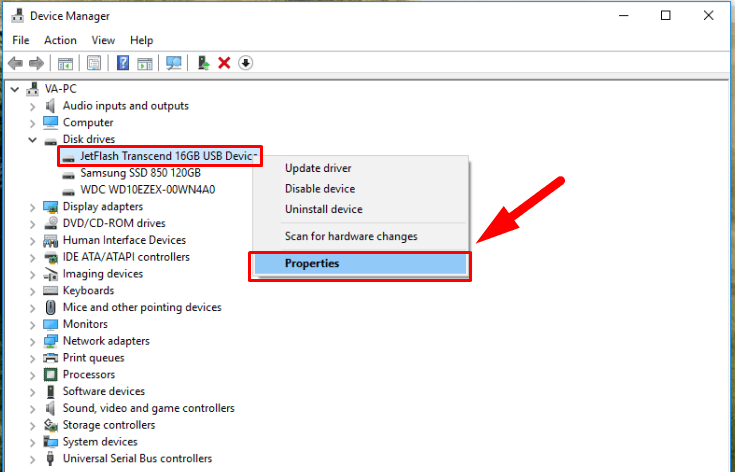Click the red X Uninstall device icon
Viewport: 735px width, 472px height.
[x=224, y=63]
